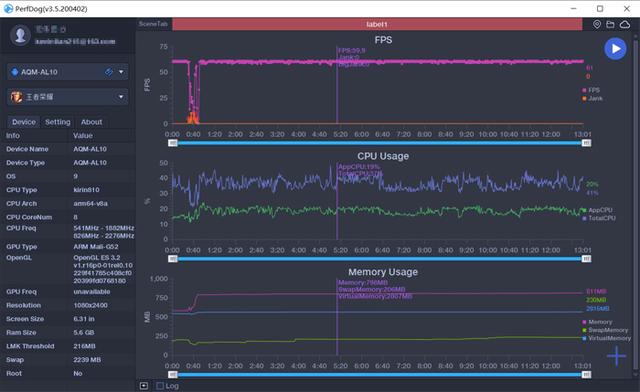The height and width of the screenshot is (392, 640).
Task: Select the OpenGL row label
Action: pyautogui.click(x=19, y=258)
